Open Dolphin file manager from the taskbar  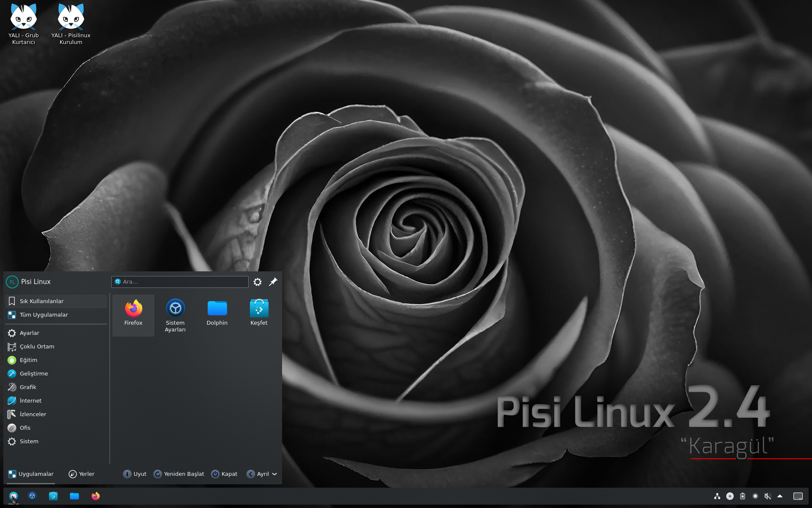point(74,496)
